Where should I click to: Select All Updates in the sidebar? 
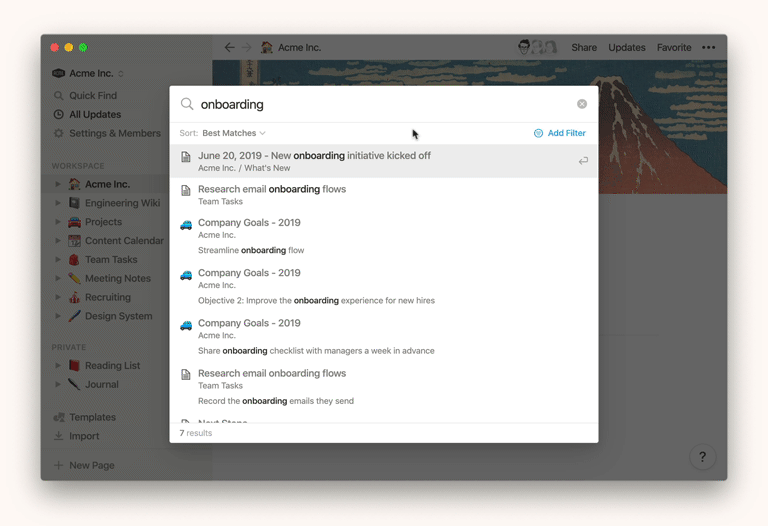(94, 114)
